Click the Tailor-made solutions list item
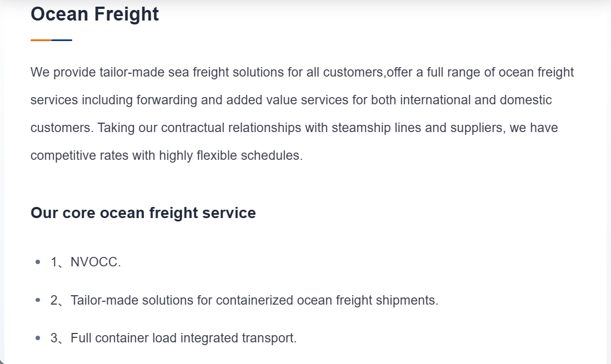Viewport: 611px width, 364px height. point(244,300)
